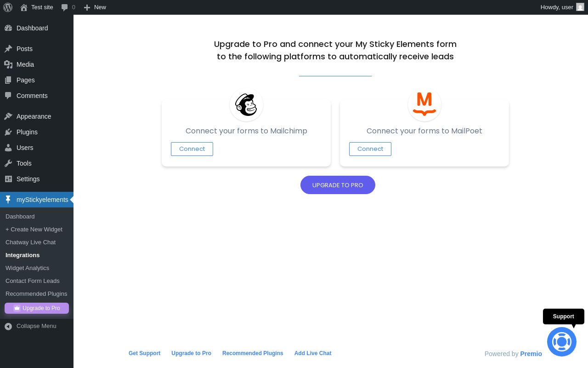Open the comments bubble icon in admin bar
The height and width of the screenshot is (368, 588).
pos(65,7)
